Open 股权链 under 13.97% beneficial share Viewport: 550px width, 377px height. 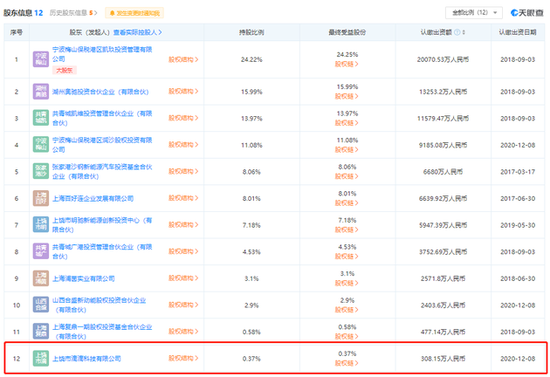[347, 123]
